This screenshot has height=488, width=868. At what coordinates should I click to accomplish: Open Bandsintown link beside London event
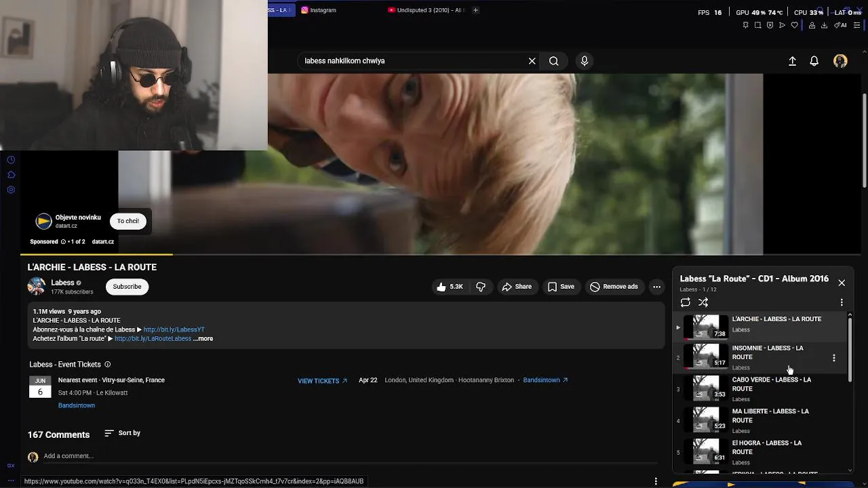click(546, 380)
